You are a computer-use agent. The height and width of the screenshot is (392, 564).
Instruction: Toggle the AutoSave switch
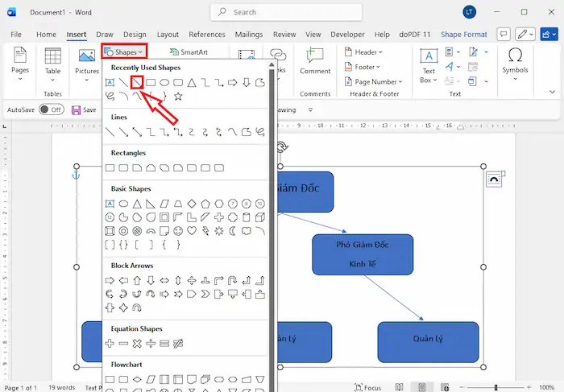pos(50,109)
